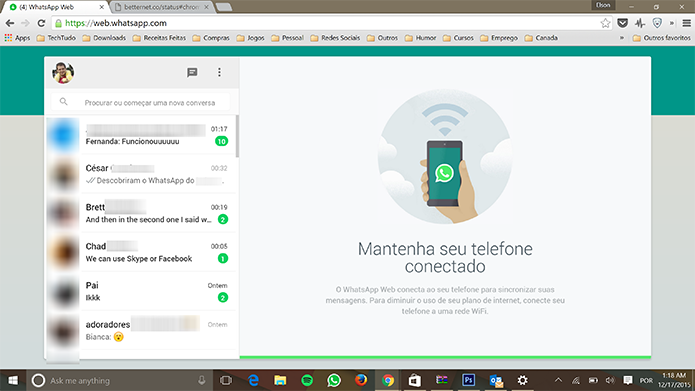Open the Redes Sociais bookmark folder
The image size is (695, 391).
(336, 38)
